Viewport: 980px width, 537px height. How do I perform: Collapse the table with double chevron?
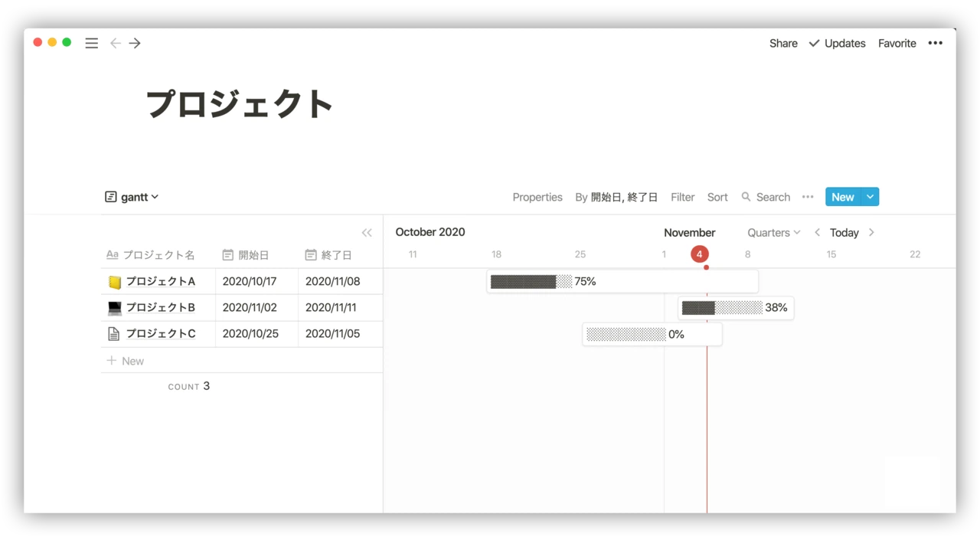click(367, 233)
